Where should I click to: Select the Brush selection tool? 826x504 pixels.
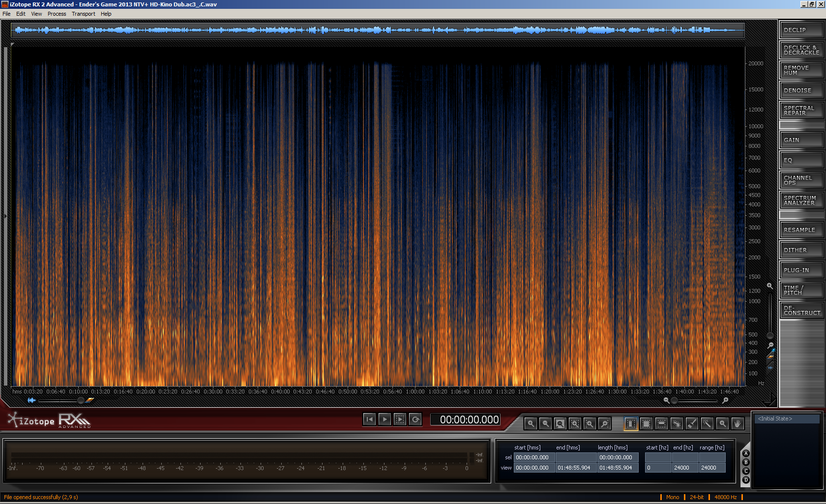click(692, 423)
